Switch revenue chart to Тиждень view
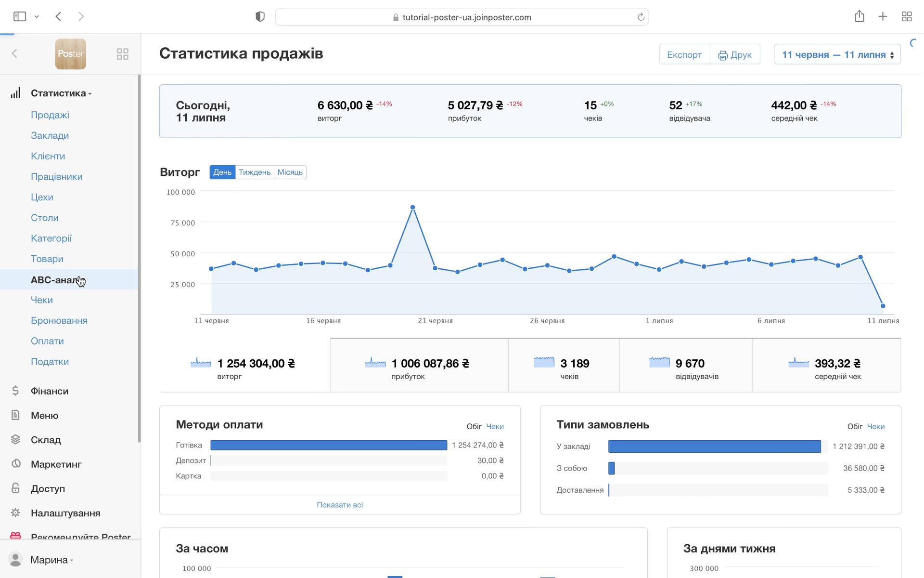 [x=254, y=172]
